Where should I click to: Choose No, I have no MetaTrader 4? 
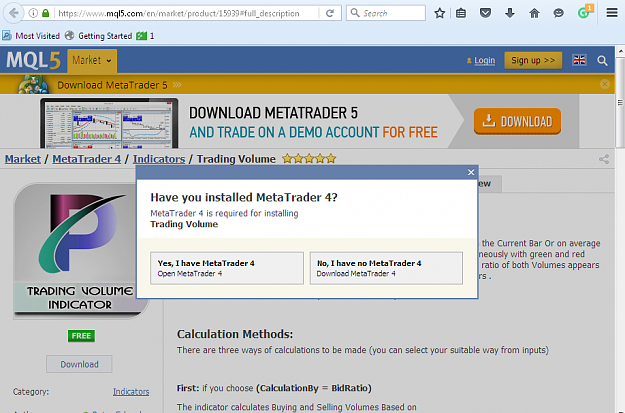tap(386, 268)
